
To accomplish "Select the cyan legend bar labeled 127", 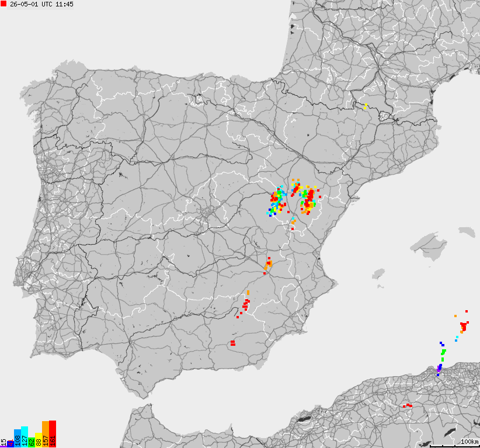I will click(x=25, y=437).
